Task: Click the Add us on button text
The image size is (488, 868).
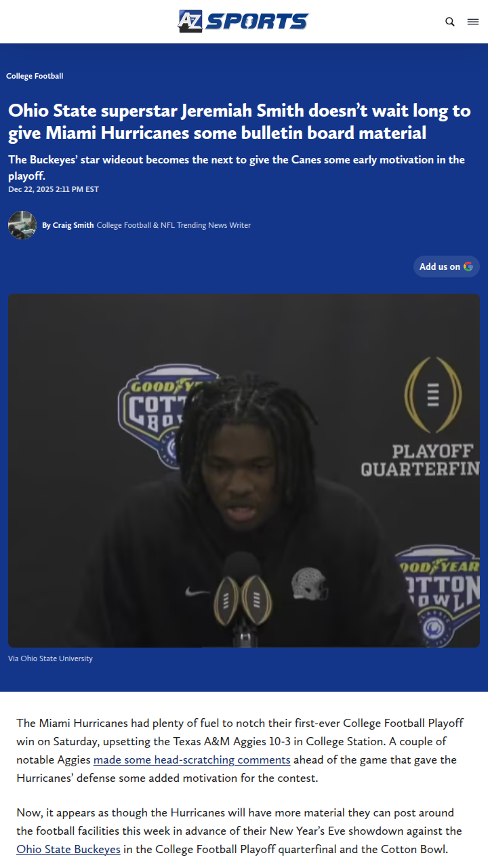Action: [x=440, y=267]
